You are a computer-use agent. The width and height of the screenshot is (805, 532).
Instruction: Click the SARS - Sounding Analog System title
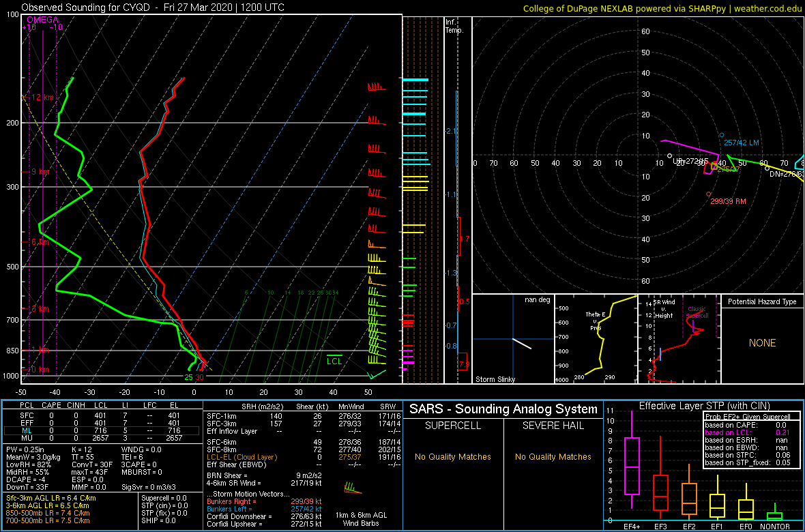pyautogui.click(x=503, y=409)
